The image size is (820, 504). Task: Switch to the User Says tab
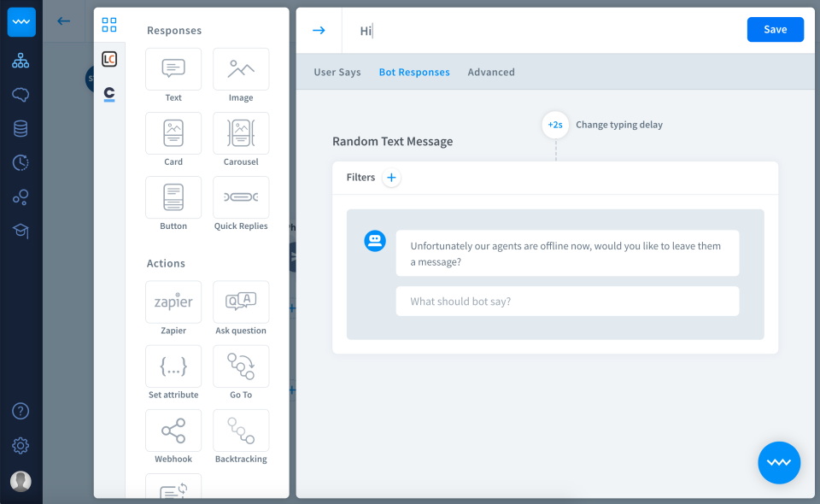coord(337,72)
